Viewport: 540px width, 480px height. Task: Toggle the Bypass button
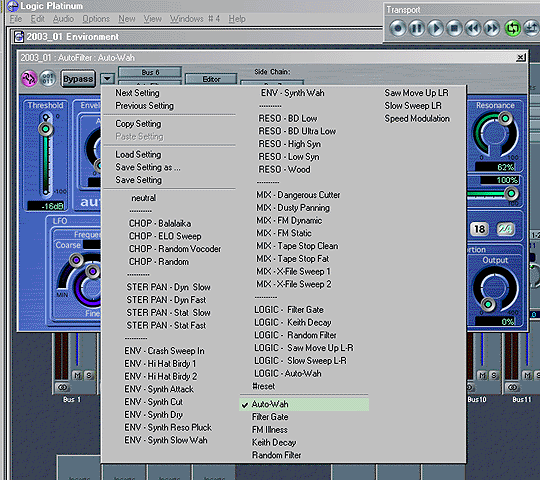(x=78, y=79)
